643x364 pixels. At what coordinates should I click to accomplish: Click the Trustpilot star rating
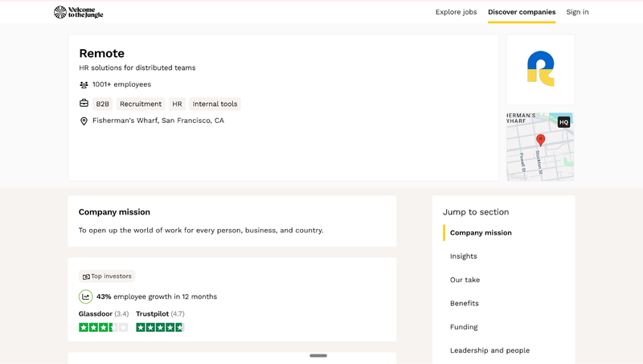(160, 327)
